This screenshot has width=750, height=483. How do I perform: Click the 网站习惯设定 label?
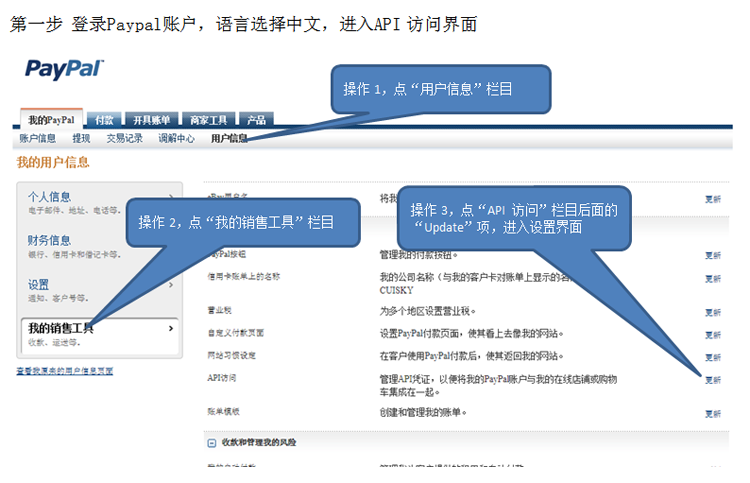232,355
